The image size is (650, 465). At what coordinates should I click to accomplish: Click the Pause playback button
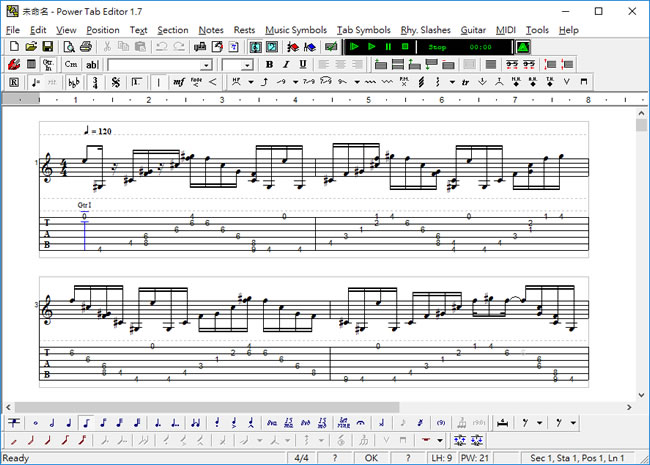tap(388, 47)
